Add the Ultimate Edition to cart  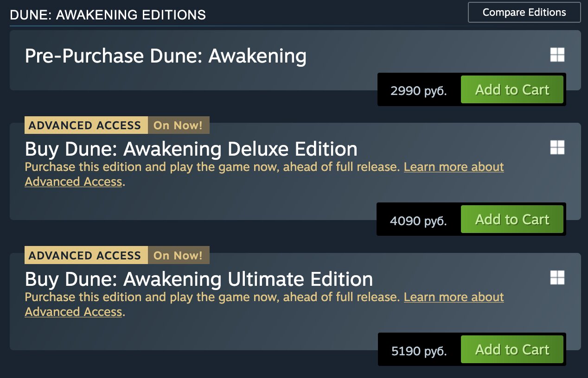coord(511,349)
